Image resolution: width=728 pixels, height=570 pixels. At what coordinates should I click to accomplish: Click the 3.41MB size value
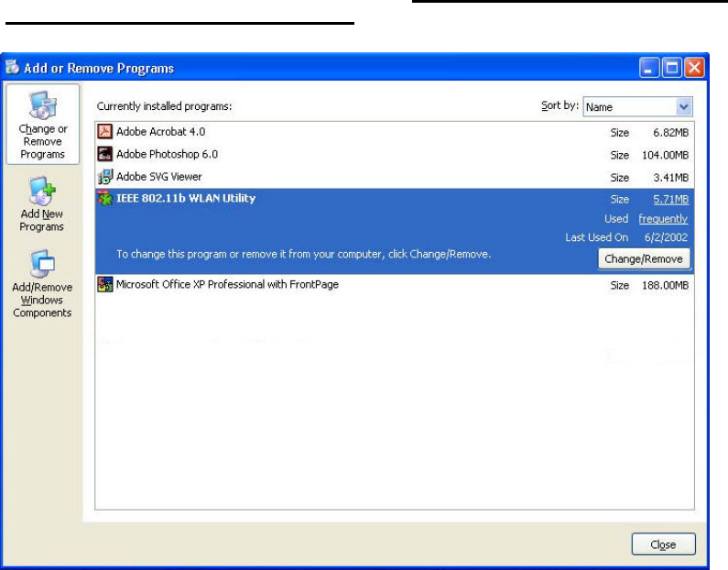(671, 178)
